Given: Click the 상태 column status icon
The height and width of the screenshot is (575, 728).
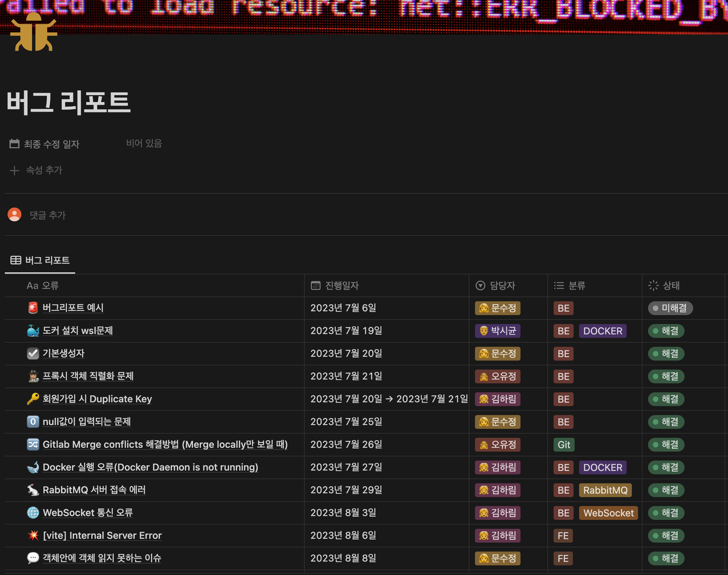Looking at the screenshot, I should click(653, 286).
